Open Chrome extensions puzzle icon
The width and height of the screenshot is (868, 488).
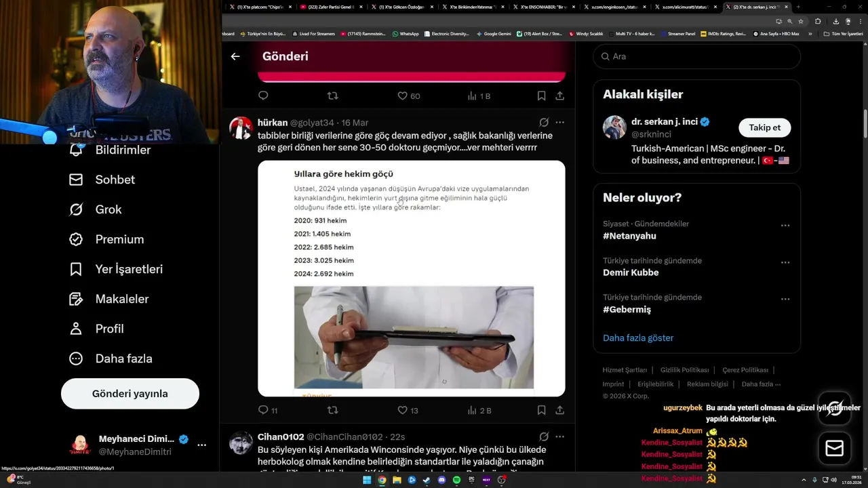(818, 21)
